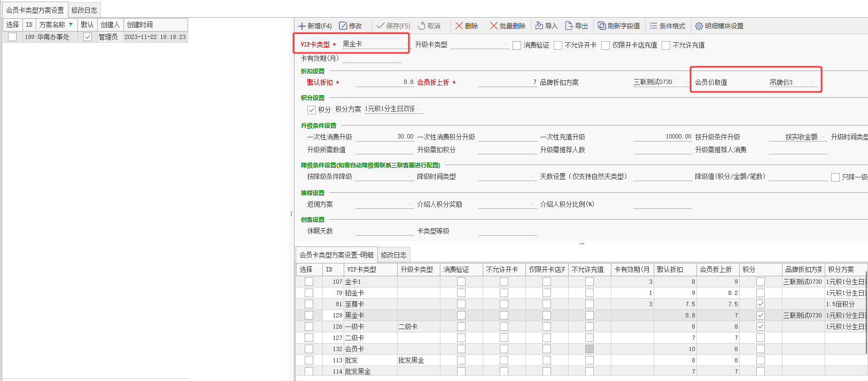Open the 品牌折扣方案 dropdown
This screenshot has height=381, width=868.
[686, 82]
